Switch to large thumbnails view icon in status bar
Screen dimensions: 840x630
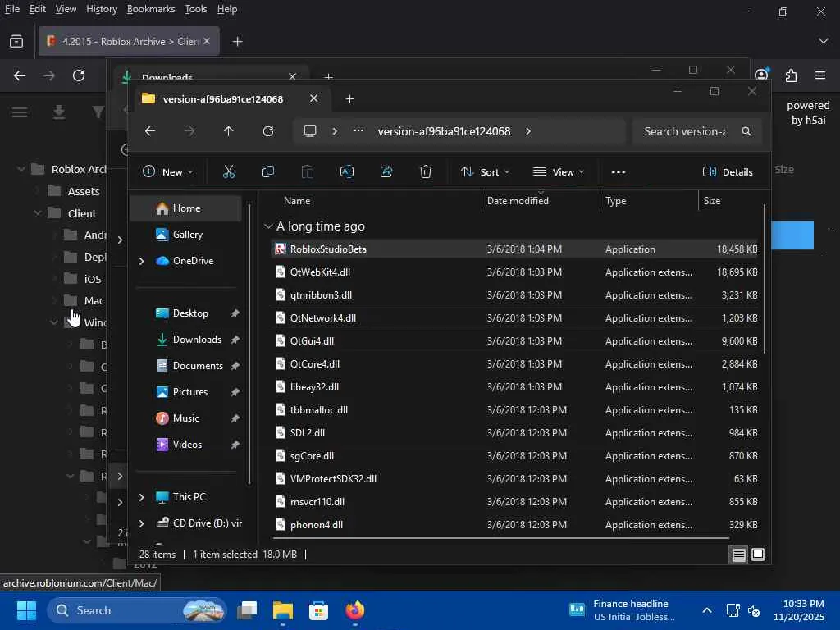758,555
